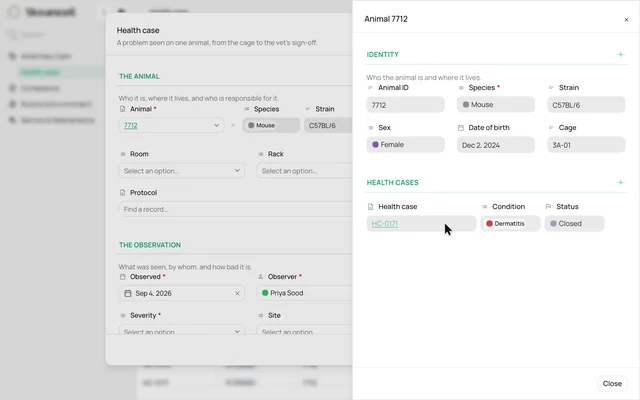The width and height of the screenshot is (640, 400).
Task: Open the Rack dropdown
Action: (304, 171)
